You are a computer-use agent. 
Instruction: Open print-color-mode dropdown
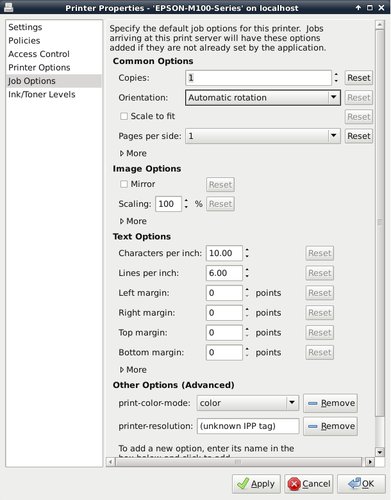coord(248,403)
